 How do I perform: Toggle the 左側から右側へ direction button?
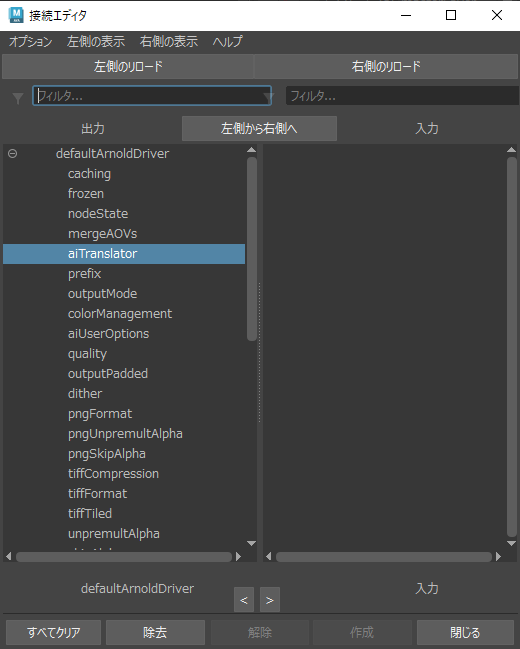pyautogui.click(x=259, y=128)
